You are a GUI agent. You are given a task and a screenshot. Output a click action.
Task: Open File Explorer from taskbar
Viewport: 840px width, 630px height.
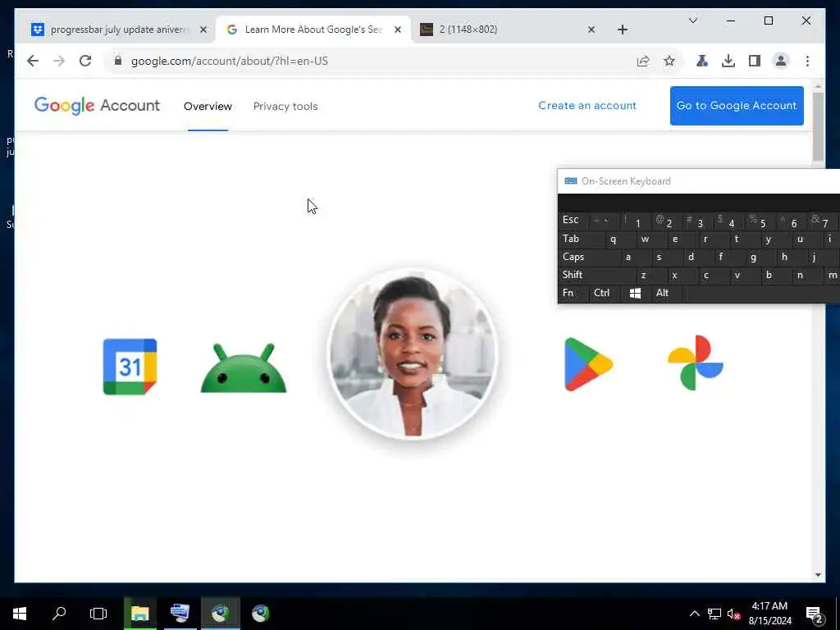[x=139, y=614]
